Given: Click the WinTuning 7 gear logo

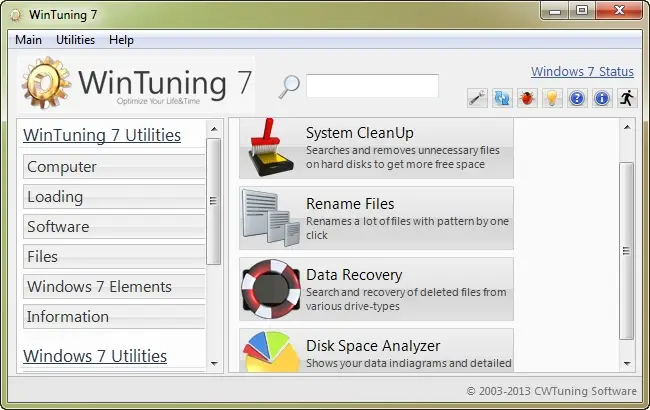Looking at the screenshot, I should [46, 83].
